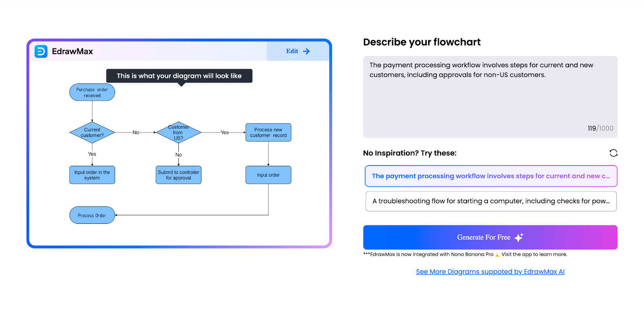Select the Process new customer record box
Viewport: 644px width, 310px height.
click(x=268, y=132)
